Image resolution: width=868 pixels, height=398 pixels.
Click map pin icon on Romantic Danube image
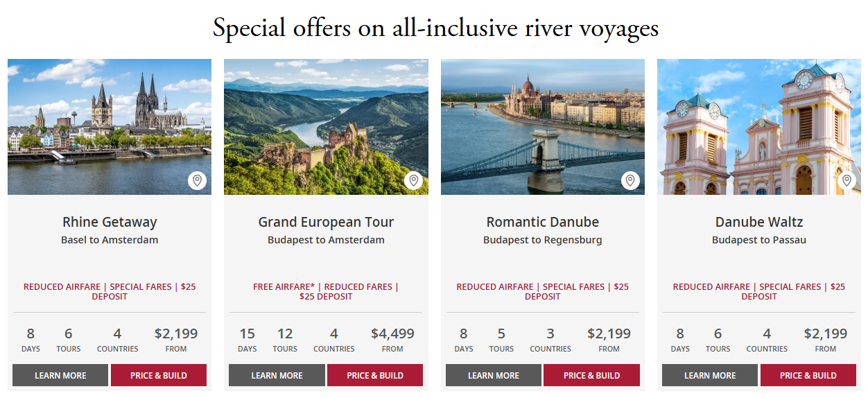click(x=630, y=181)
